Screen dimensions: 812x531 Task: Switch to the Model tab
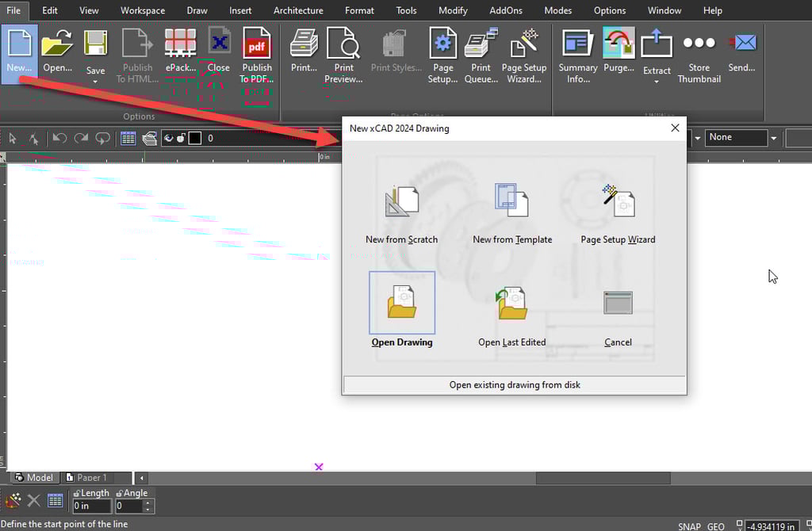(34, 477)
